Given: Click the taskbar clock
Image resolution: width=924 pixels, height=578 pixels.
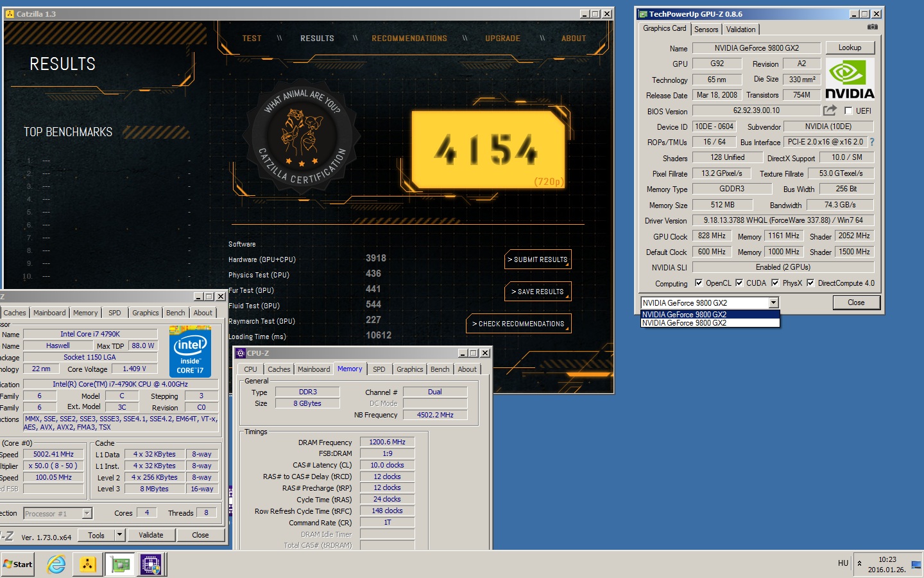Looking at the screenshot, I should 887,565.
